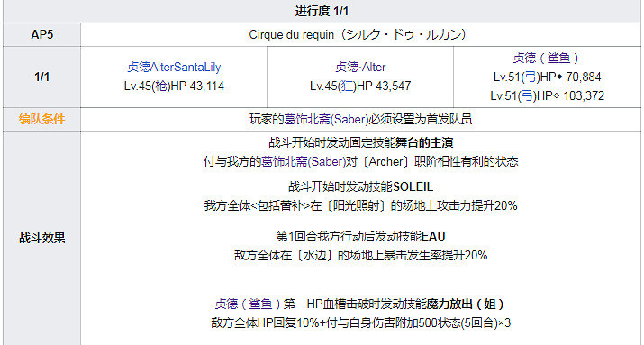
Task: Click the orange 编队条件 label
Action: click(x=42, y=119)
